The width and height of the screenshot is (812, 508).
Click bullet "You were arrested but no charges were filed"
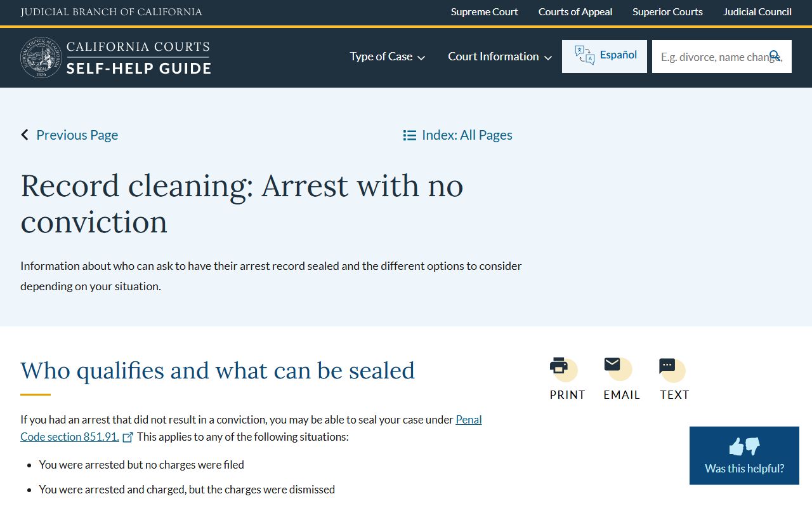tap(141, 465)
